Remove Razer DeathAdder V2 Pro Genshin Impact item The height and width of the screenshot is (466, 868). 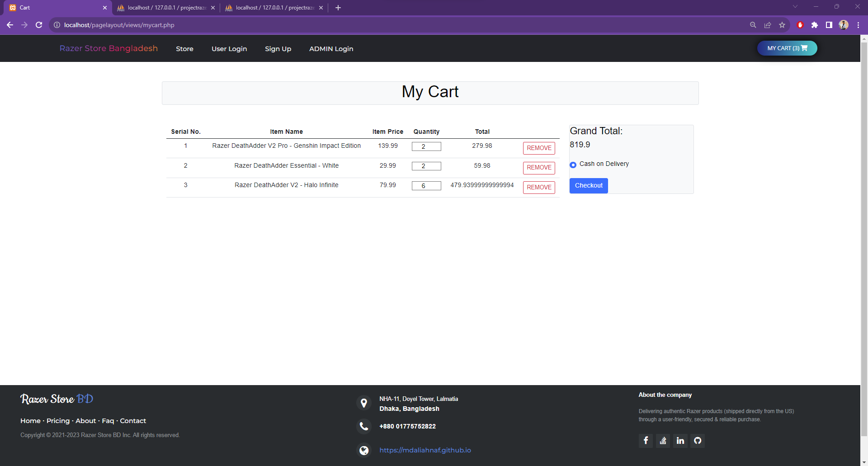click(x=539, y=148)
